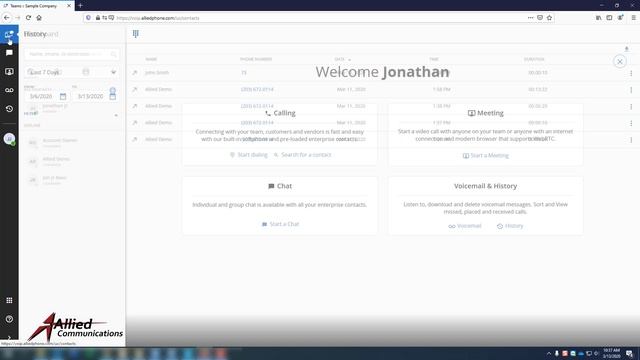The width and height of the screenshot is (640, 360).
Task: Open the calendar icon beside 3/6/2020
Action: coord(63,96)
